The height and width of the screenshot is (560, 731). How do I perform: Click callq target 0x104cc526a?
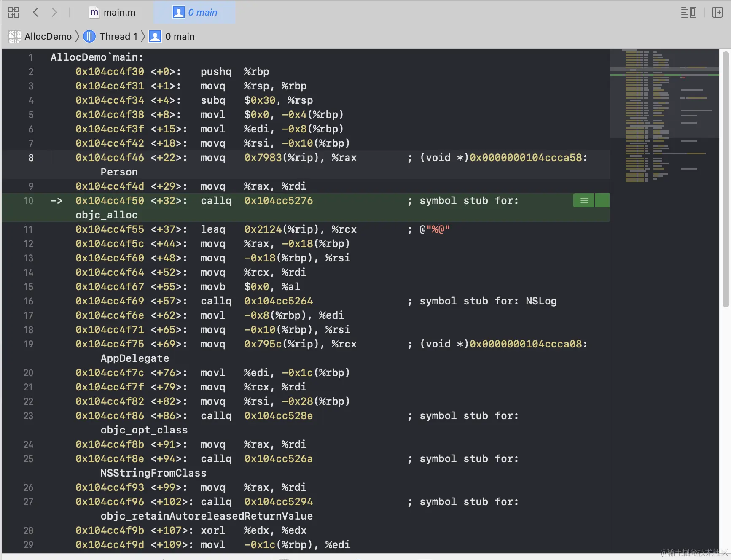click(x=279, y=459)
